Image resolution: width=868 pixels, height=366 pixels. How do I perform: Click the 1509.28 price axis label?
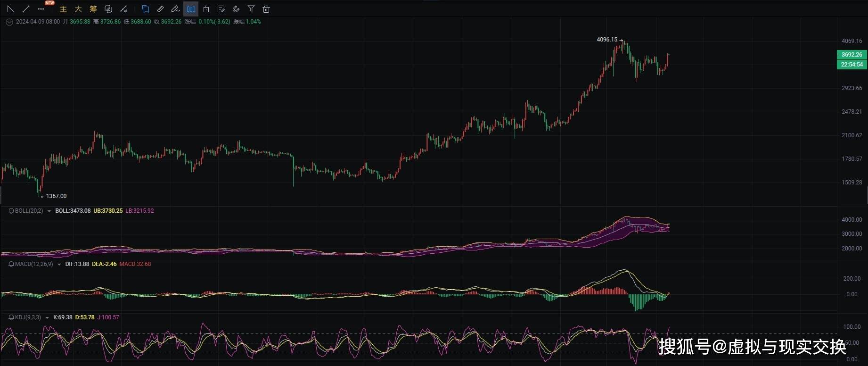852,183
